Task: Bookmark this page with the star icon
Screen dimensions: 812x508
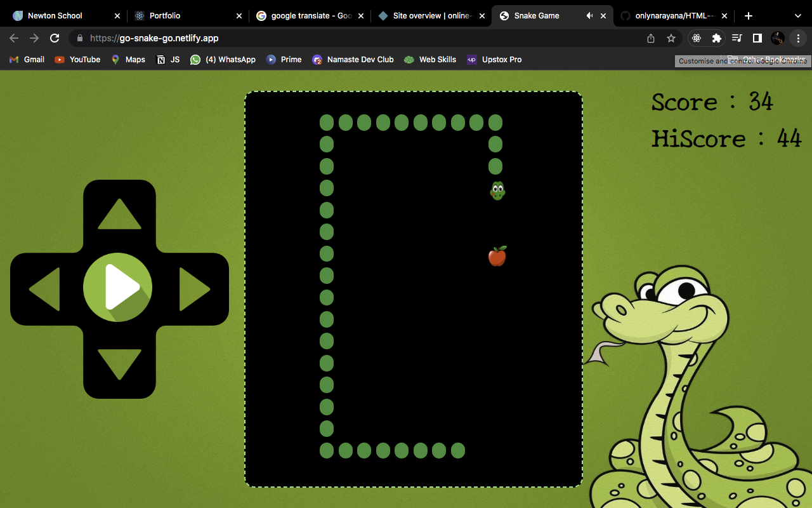Action: [x=671, y=38]
